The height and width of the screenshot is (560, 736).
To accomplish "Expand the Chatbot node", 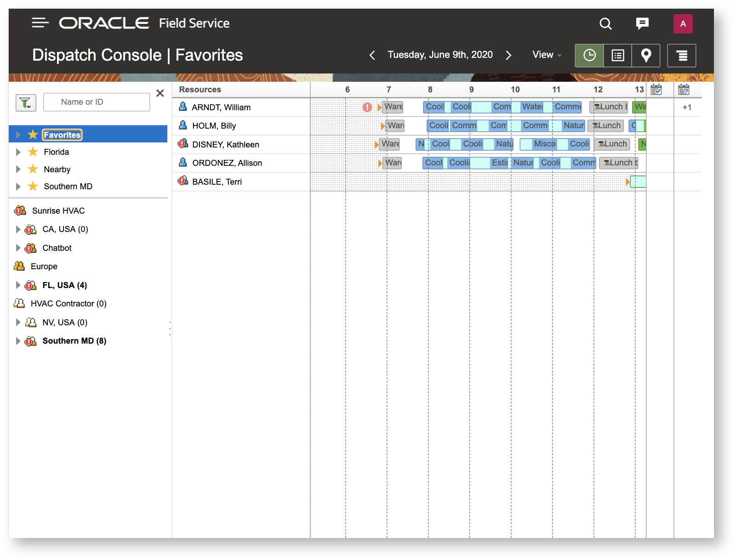I will 18,248.
